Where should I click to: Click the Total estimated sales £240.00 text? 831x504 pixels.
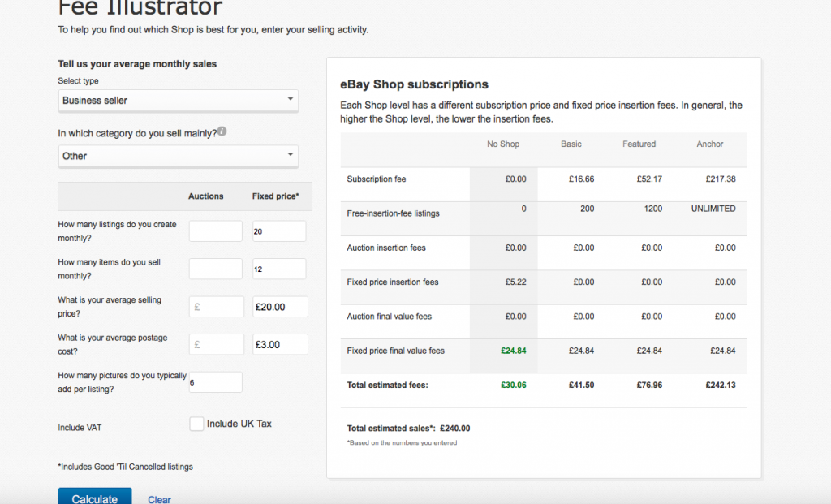pyautogui.click(x=408, y=429)
